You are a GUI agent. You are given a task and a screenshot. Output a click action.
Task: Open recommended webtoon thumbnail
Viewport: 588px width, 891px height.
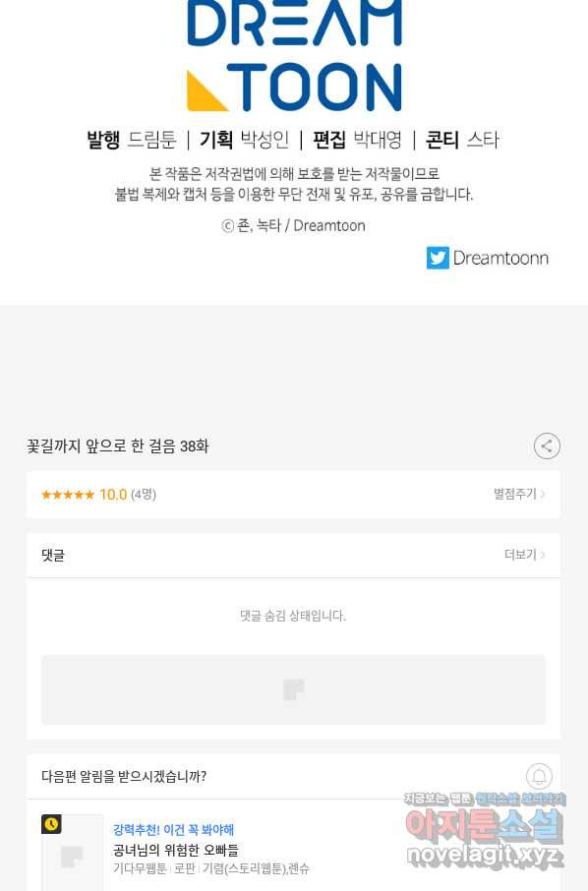[x=72, y=853]
